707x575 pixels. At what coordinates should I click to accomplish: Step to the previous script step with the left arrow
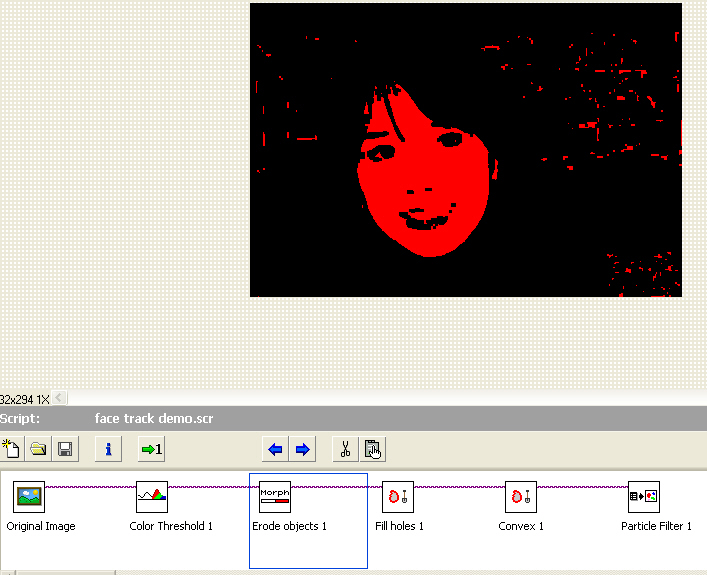(275, 449)
